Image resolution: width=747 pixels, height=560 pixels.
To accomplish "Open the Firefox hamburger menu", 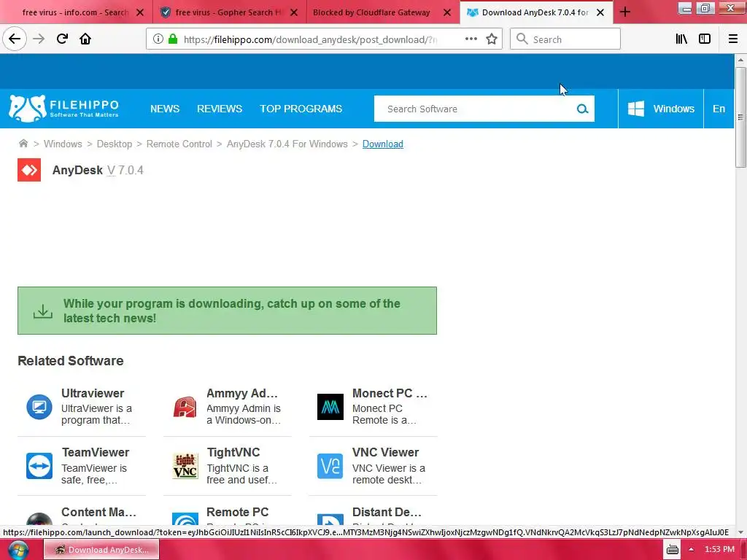I will (x=732, y=39).
